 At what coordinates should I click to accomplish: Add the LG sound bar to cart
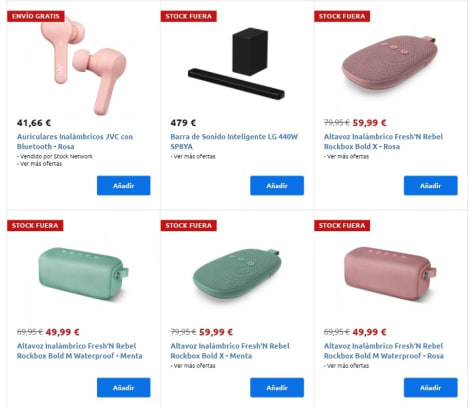[x=277, y=186]
